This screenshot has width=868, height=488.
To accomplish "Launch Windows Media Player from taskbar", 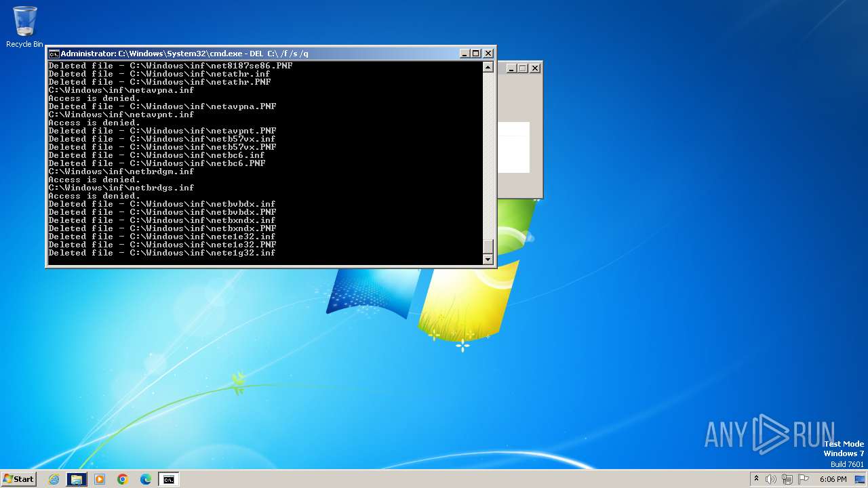I will [x=100, y=479].
